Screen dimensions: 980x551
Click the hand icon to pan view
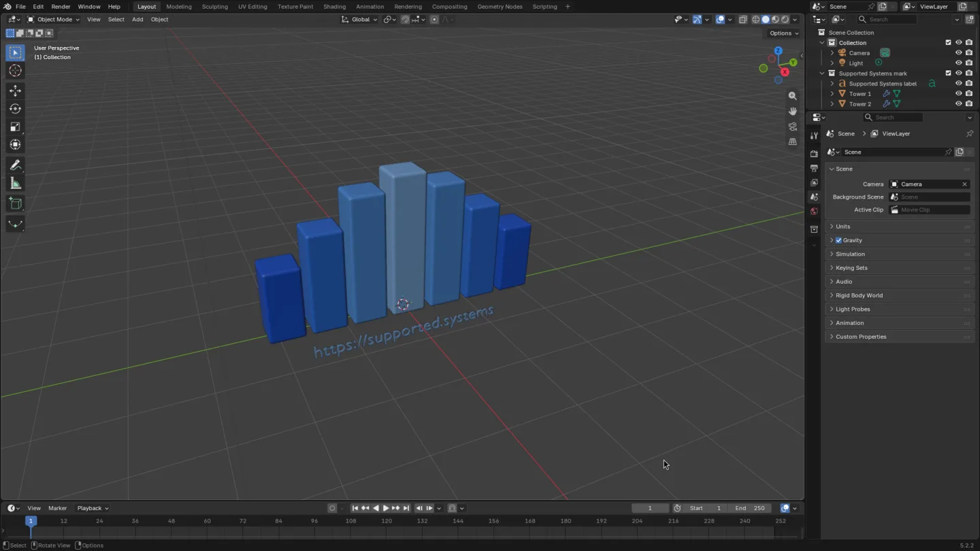[x=792, y=111]
